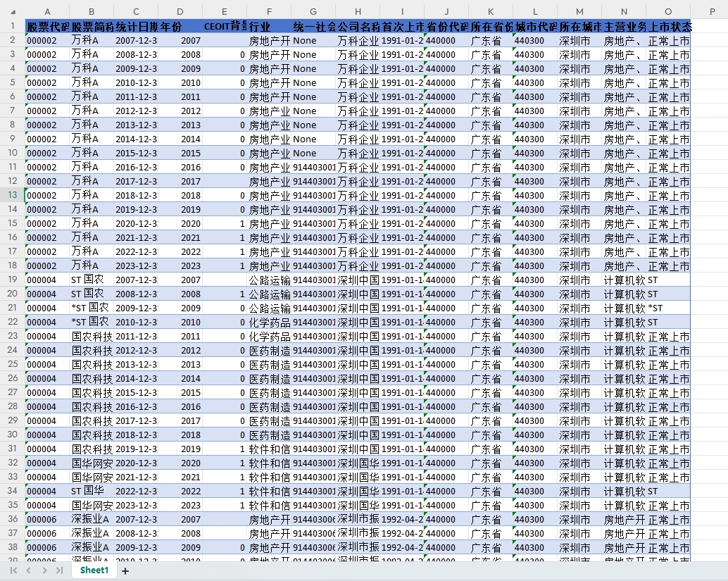The width and height of the screenshot is (728, 581).
Task: Click year cell 2007 in row 2
Action: coord(180,40)
